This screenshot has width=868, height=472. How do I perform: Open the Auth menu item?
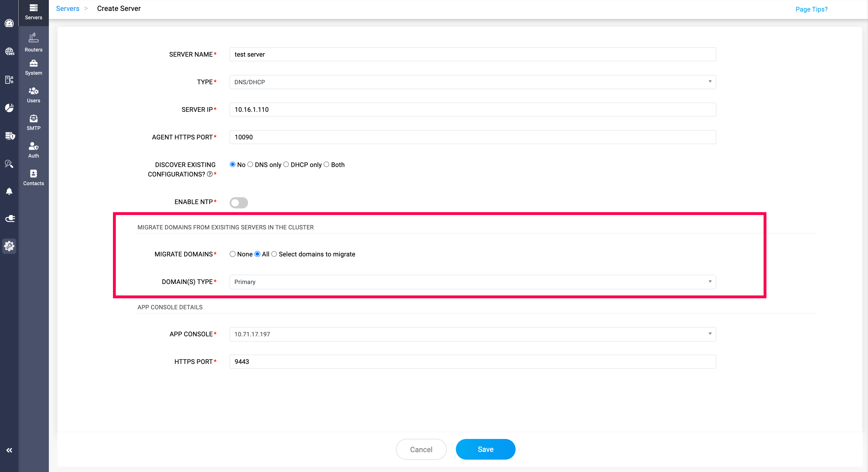[33, 149]
